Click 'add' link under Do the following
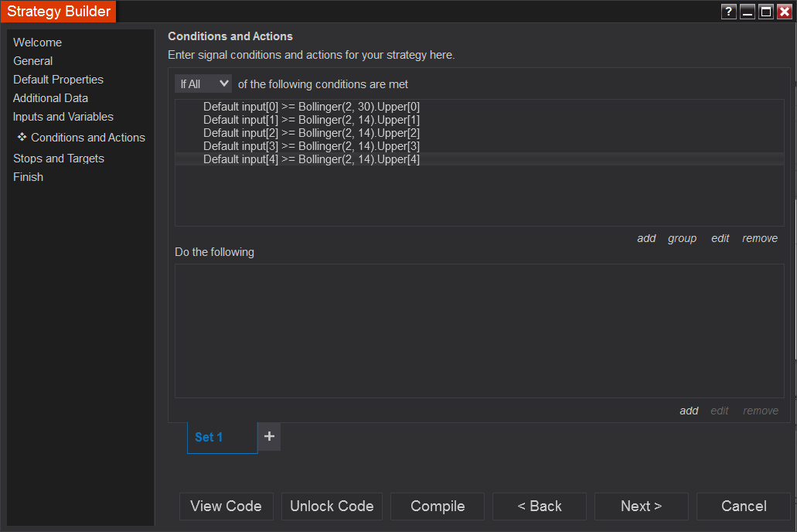This screenshot has width=797, height=532. (x=689, y=411)
